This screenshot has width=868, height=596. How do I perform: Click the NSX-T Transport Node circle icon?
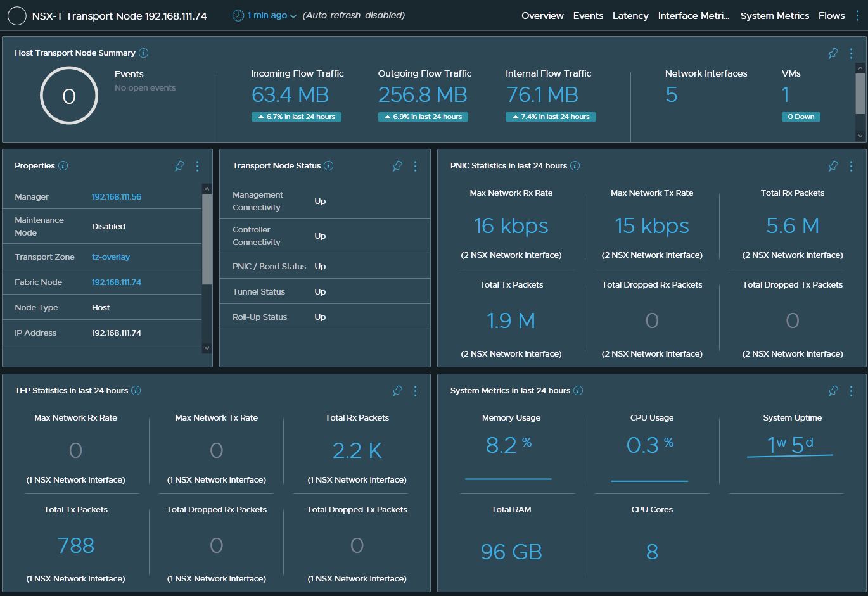pyautogui.click(x=17, y=16)
